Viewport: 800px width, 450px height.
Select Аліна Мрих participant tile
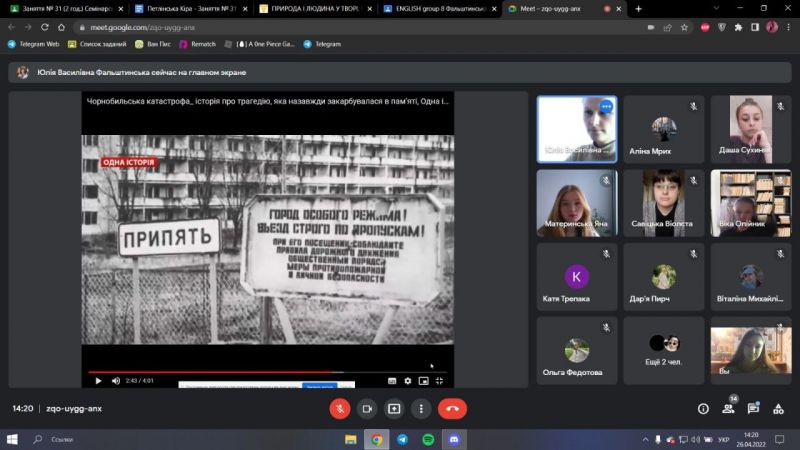(x=664, y=129)
